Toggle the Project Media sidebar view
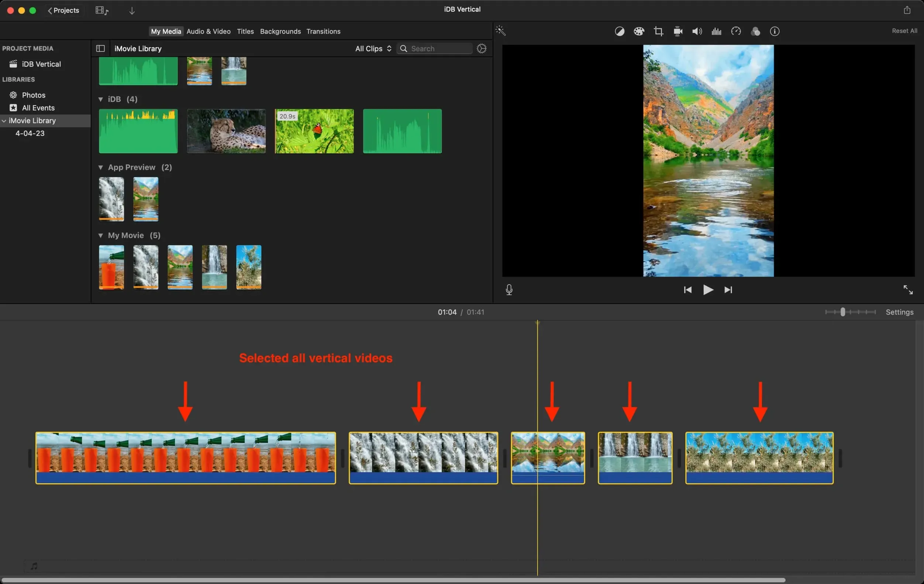Image resolution: width=924 pixels, height=584 pixels. pyautogui.click(x=100, y=48)
